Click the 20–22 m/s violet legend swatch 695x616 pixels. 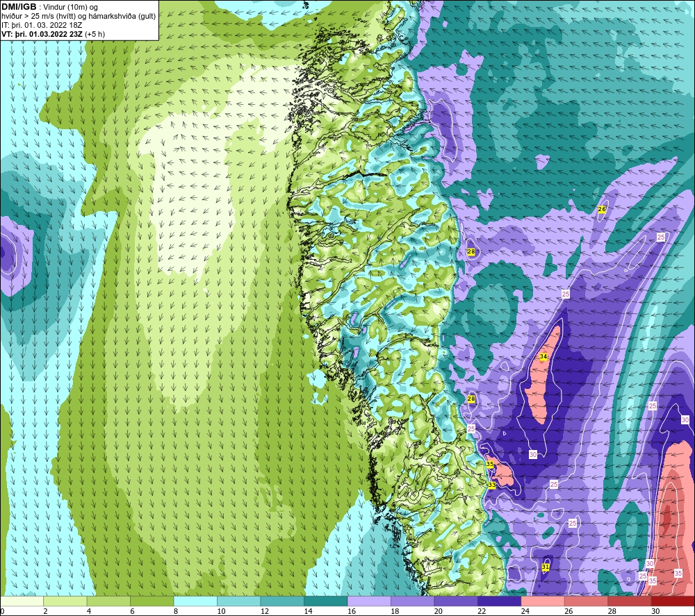point(456,601)
